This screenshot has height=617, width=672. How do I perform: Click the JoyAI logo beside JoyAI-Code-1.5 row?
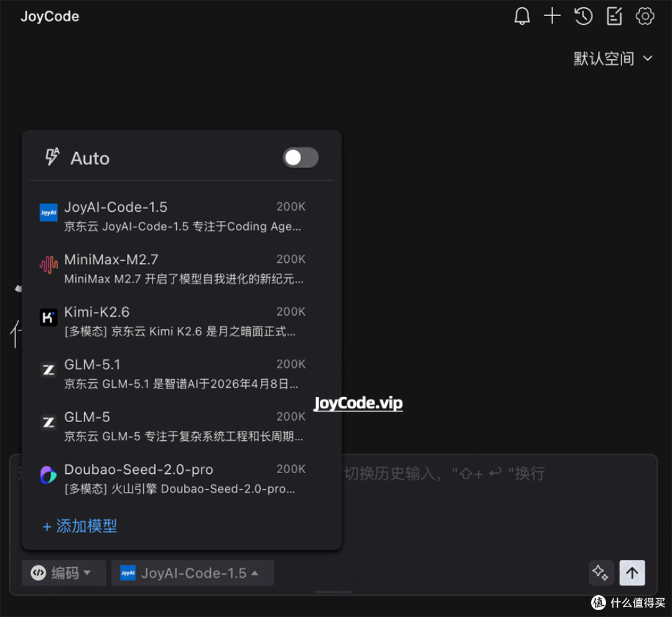(49, 212)
